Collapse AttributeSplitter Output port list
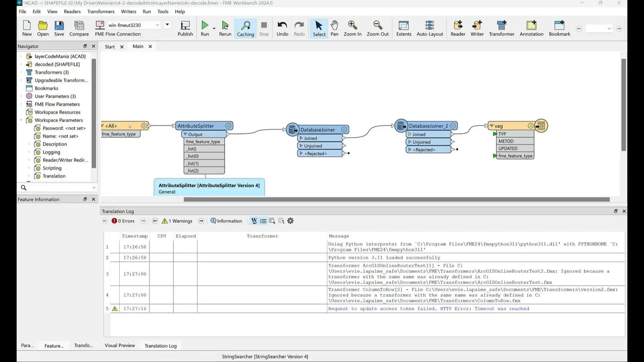This screenshot has width=644, height=362. pyautogui.click(x=185, y=134)
